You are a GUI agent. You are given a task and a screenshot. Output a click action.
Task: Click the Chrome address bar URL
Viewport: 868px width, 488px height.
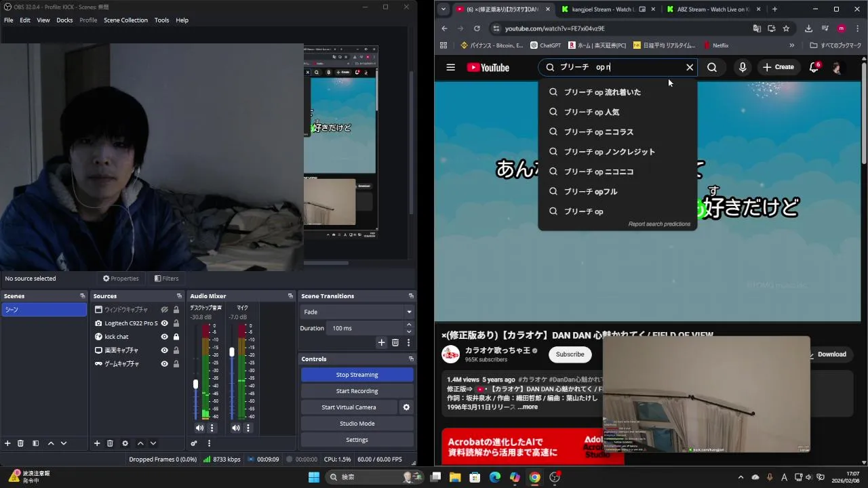[555, 28]
